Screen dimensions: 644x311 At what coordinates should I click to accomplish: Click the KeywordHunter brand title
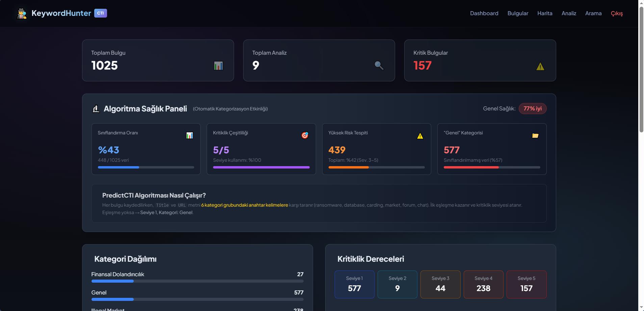click(61, 13)
